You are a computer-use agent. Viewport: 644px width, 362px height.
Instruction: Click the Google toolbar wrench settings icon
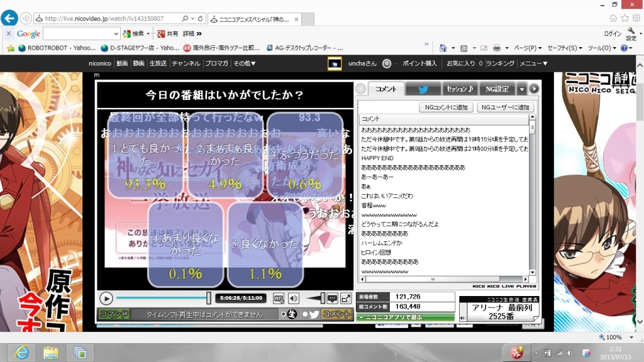(x=631, y=31)
